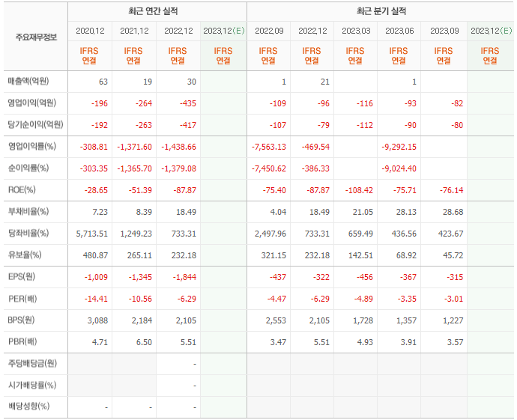Click the reserve ratio value 45.72
The width and height of the screenshot is (517, 420).
click(x=453, y=255)
